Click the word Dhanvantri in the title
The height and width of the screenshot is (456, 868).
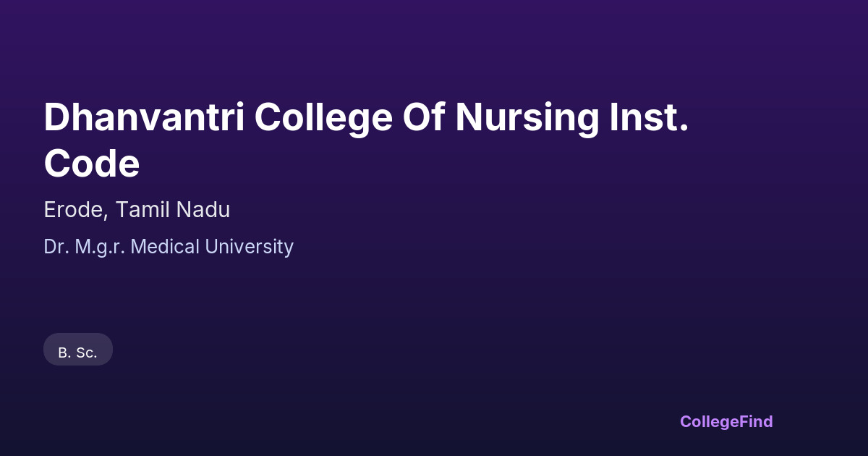(143, 118)
